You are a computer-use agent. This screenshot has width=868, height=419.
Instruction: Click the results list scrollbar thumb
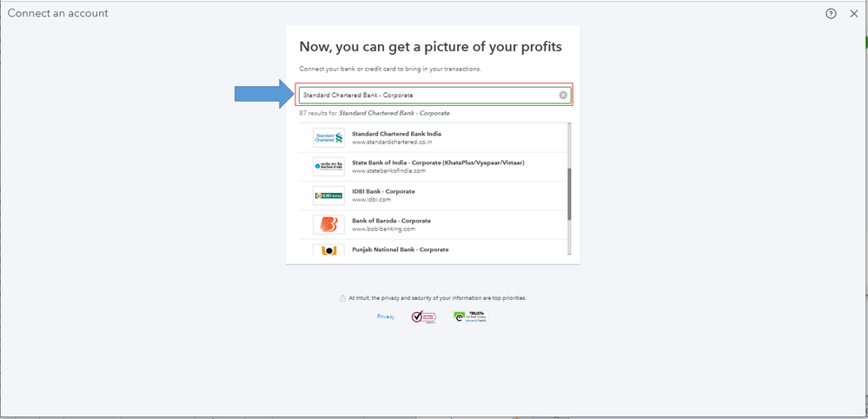tap(569, 194)
